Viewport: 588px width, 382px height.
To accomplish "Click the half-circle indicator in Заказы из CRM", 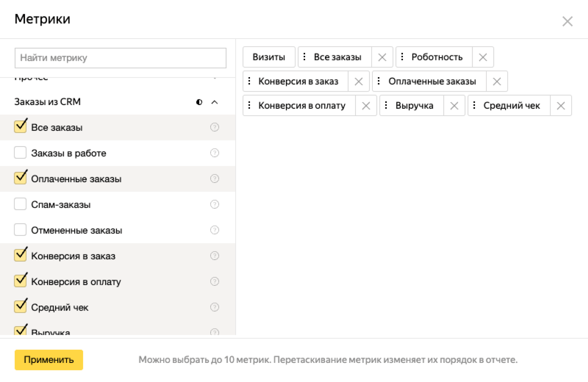I will [199, 102].
